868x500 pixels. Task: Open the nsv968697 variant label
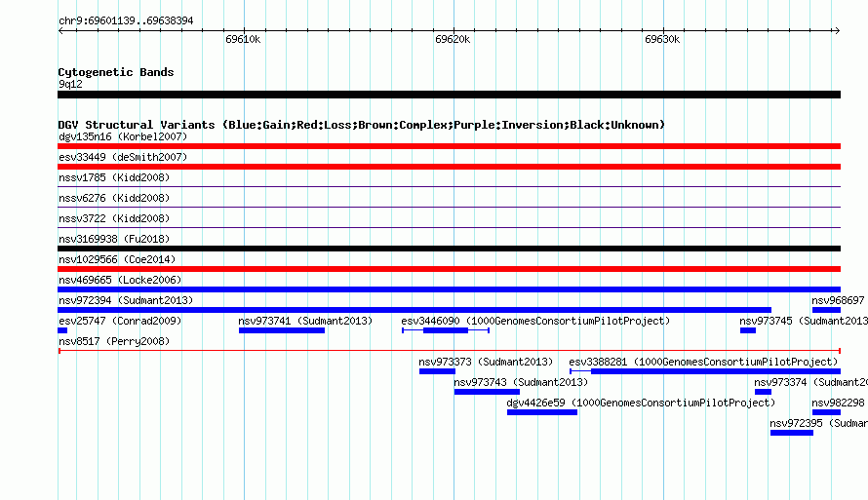tap(838, 300)
